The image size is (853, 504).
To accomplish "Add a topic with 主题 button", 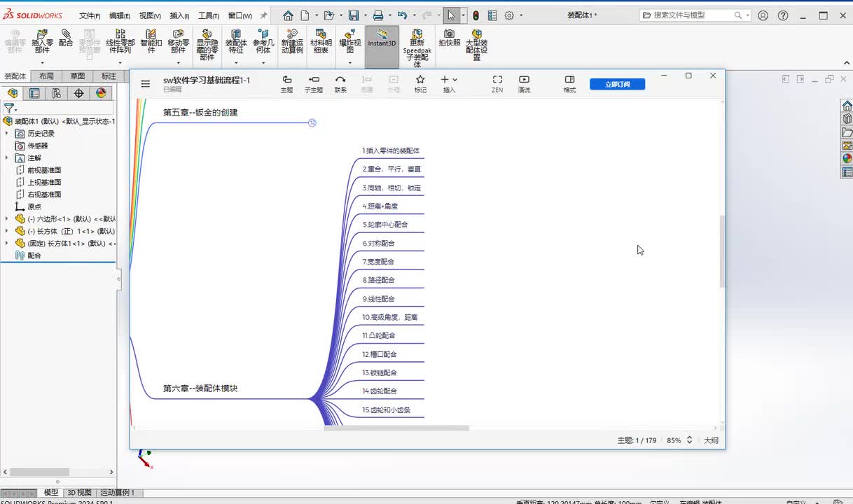I will pyautogui.click(x=286, y=84).
